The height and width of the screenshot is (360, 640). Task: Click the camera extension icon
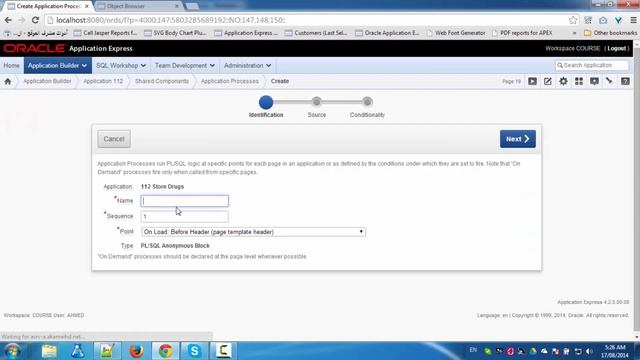click(x=603, y=20)
